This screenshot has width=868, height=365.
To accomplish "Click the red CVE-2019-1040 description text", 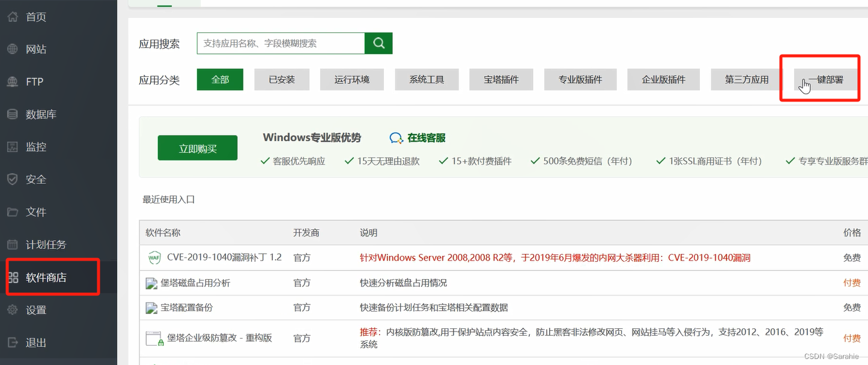I will pos(555,258).
